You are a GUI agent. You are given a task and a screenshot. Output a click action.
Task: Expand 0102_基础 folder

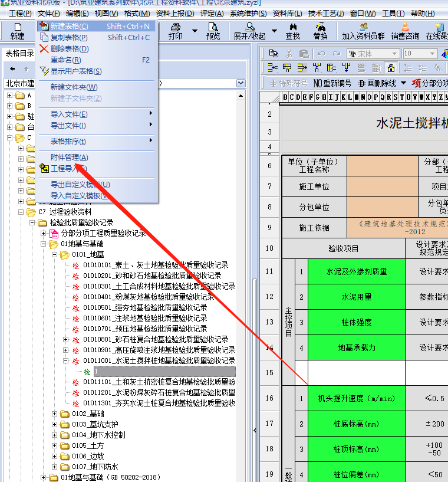click(x=54, y=414)
